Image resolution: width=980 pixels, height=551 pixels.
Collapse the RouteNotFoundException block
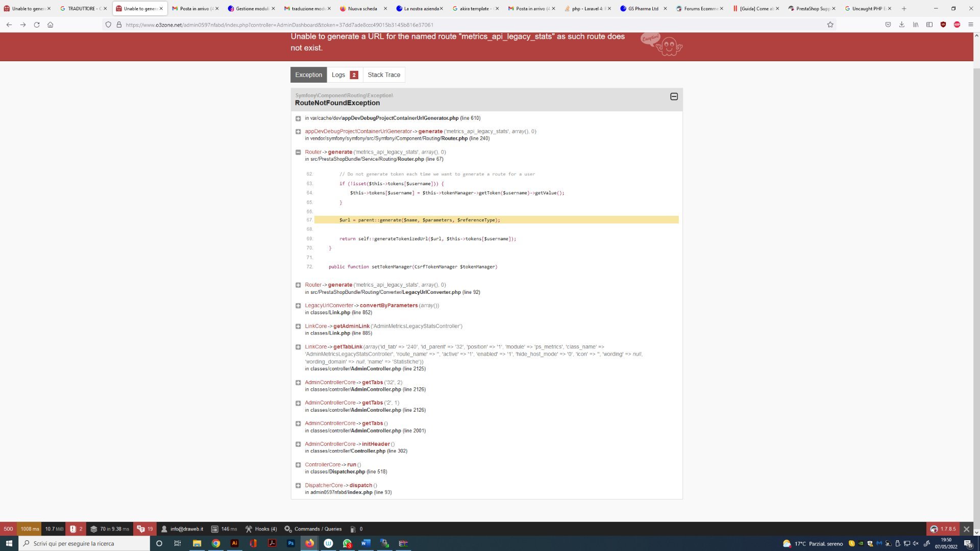click(674, 96)
